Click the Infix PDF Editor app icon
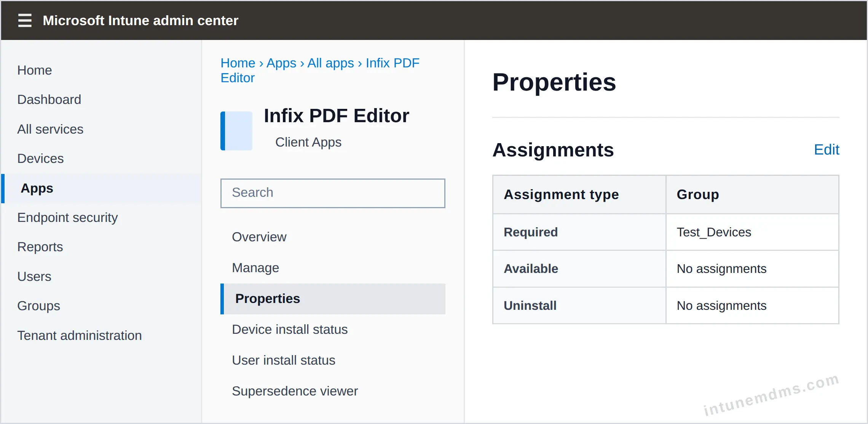 pyautogui.click(x=236, y=131)
